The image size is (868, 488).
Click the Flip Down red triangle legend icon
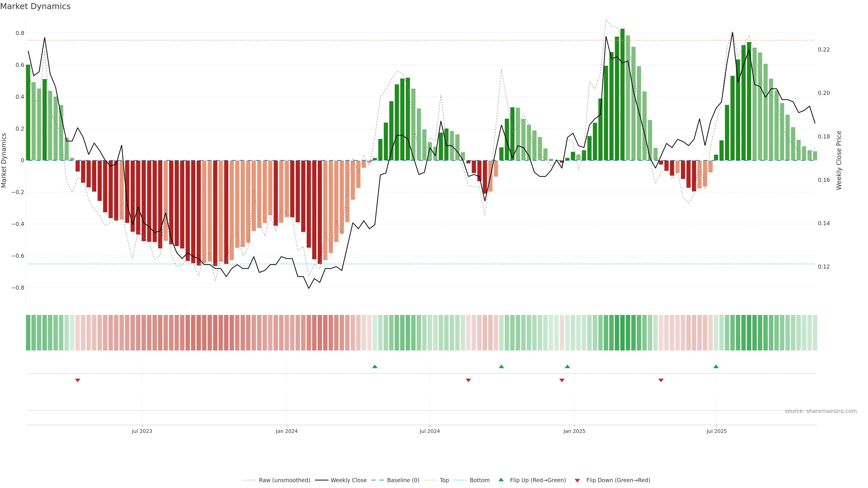click(577, 480)
